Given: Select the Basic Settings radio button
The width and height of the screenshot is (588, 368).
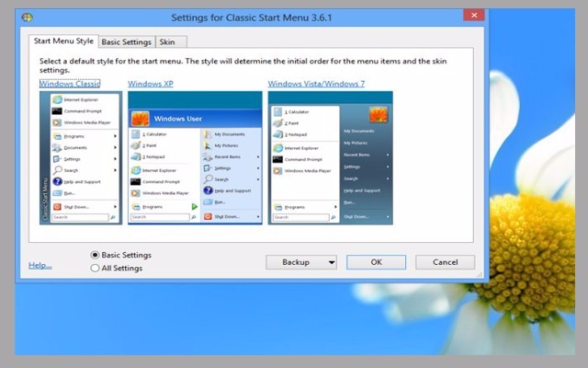Looking at the screenshot, I should 96,255.
